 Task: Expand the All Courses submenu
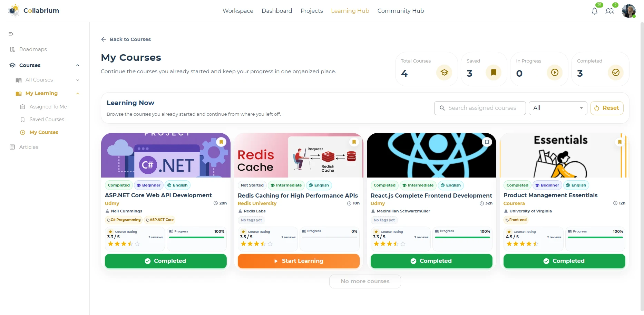(78, 80)
